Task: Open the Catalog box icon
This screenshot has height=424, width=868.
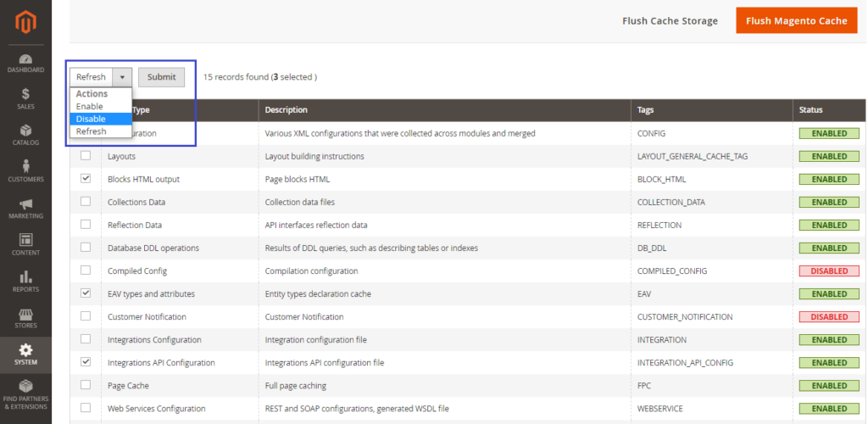Action: (x=25, y=131)
